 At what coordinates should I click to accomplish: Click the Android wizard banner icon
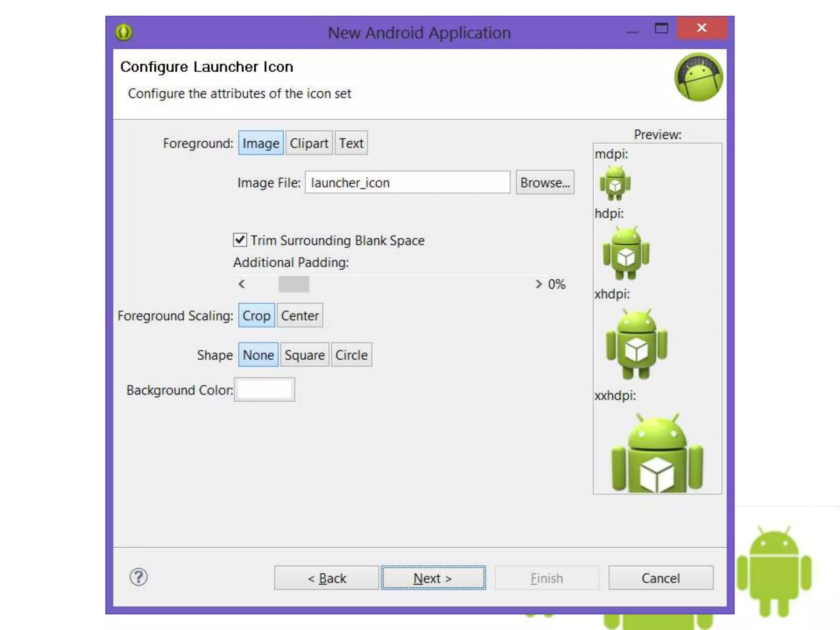pyautogui.click(x=698, y=78)
